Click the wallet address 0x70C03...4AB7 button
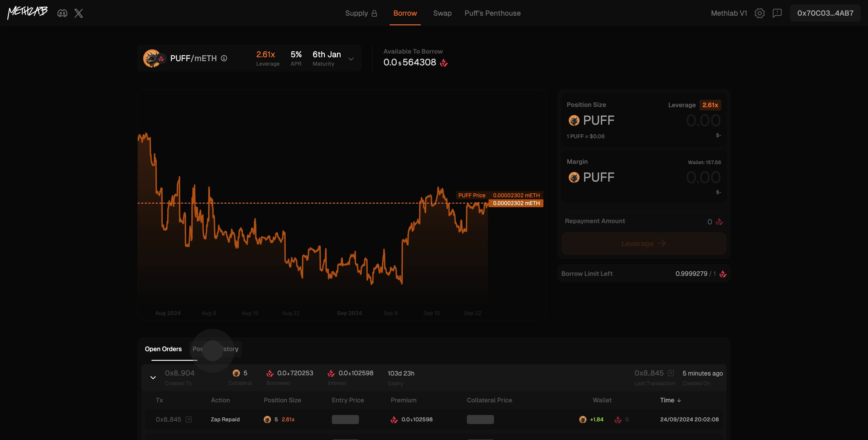This screenshot has width=868, height=440. 825,13
